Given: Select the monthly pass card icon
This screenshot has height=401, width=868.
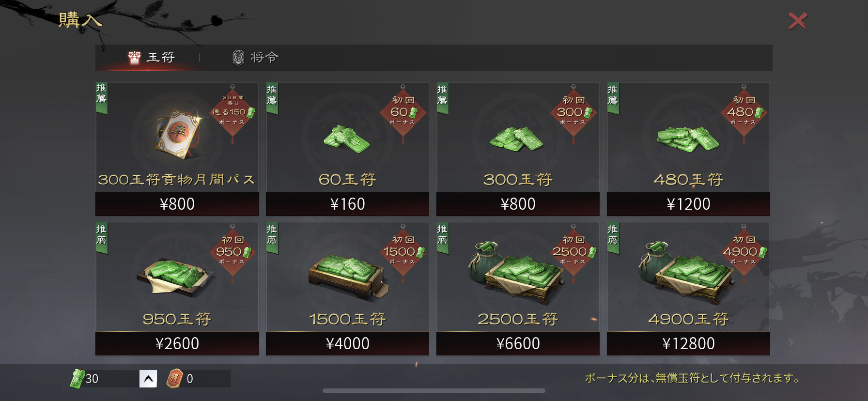Looking at the screenshot, I should tap(178, 134).
